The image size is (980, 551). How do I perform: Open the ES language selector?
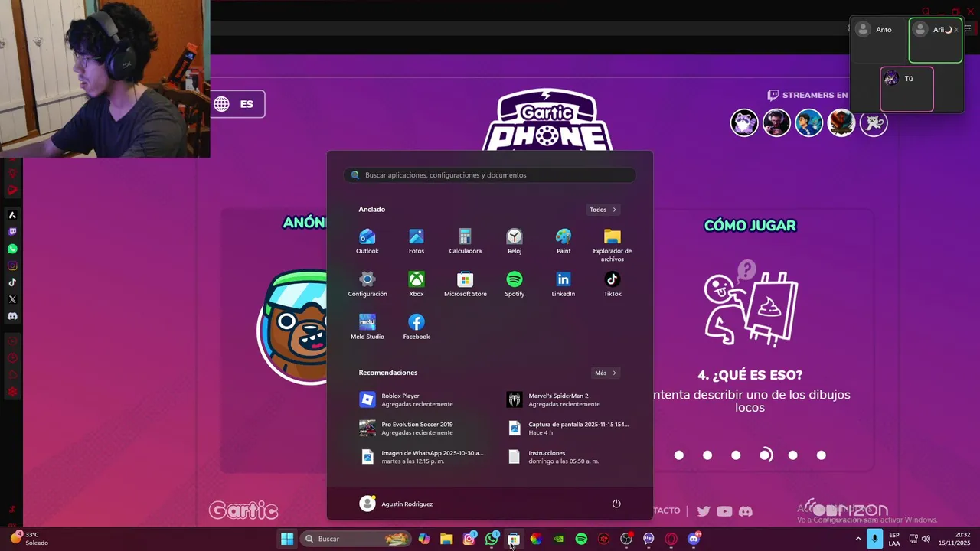[237, 104]
